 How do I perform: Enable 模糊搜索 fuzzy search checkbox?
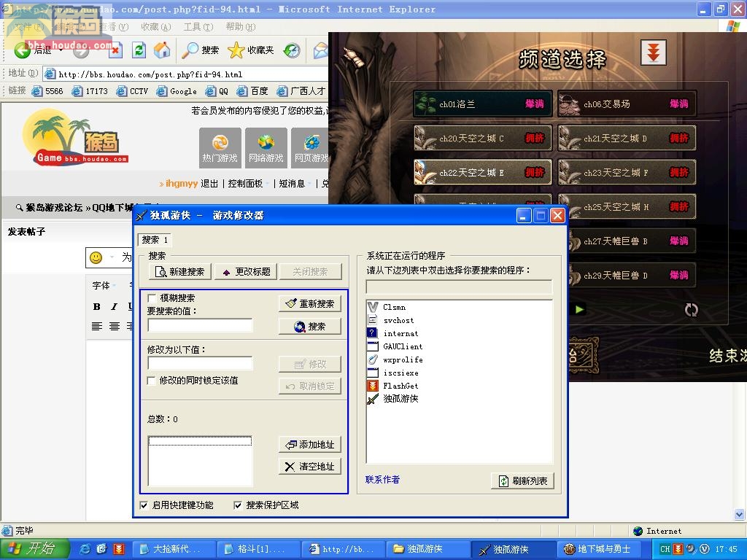pos(152,298)
